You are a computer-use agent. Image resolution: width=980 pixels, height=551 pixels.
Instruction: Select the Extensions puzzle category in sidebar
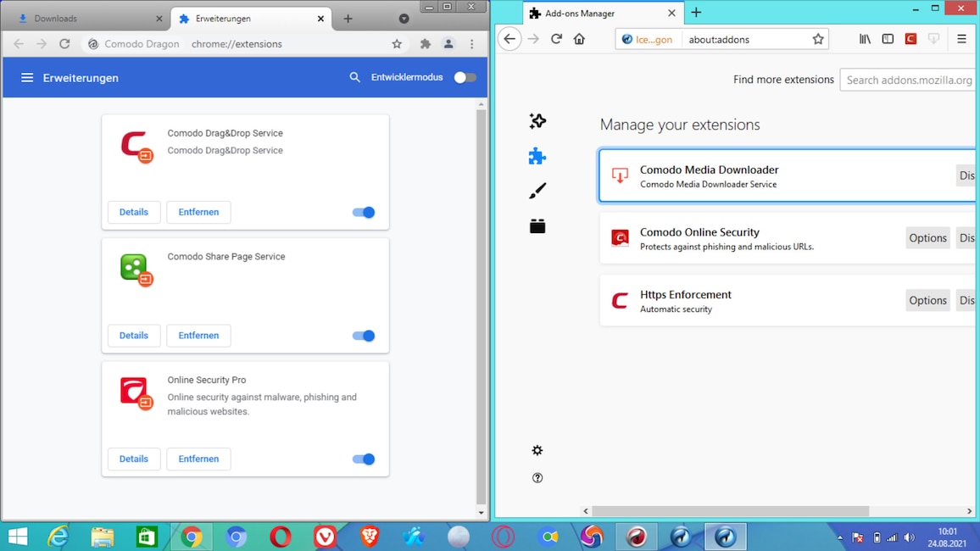pos(537,156)
